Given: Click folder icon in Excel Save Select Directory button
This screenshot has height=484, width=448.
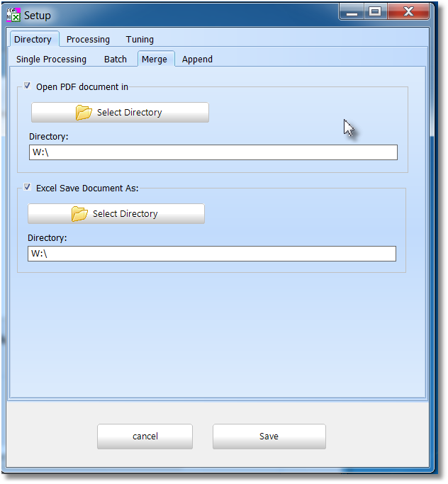Looking at the screenshot, I should 79,214.
